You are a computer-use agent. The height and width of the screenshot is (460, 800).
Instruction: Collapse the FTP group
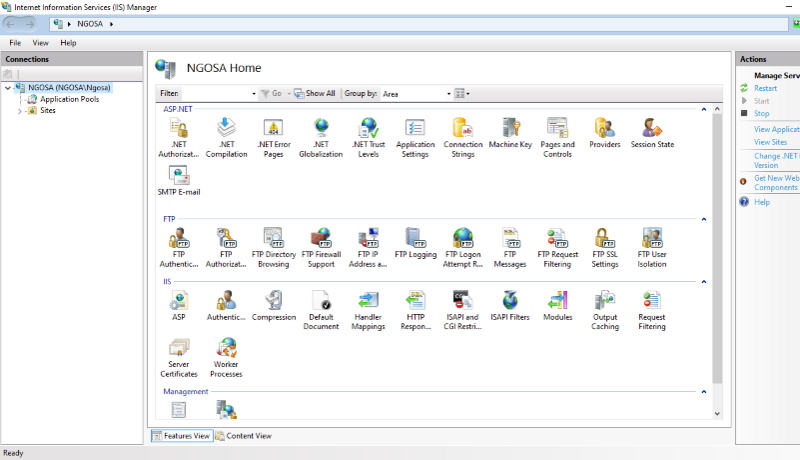(704, 219)
